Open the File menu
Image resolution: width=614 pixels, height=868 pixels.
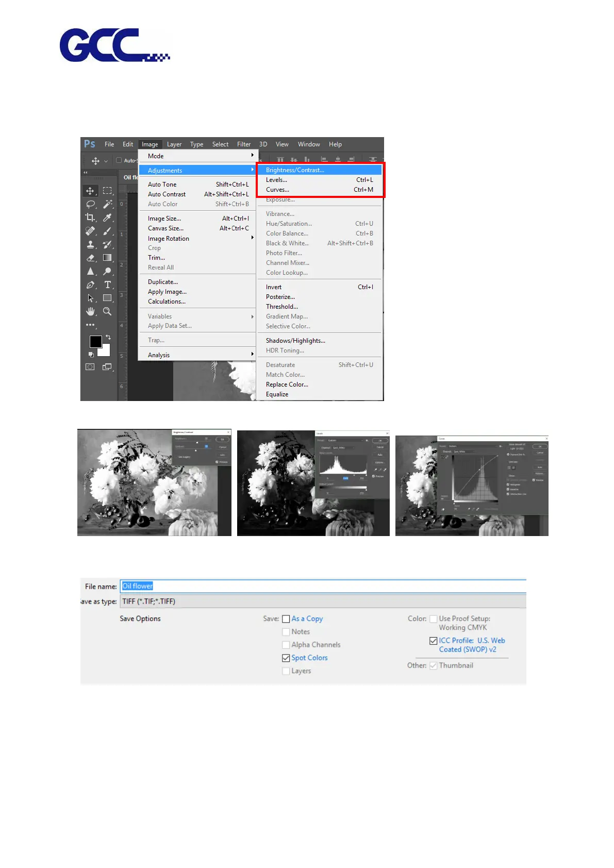tap(109, 144)
